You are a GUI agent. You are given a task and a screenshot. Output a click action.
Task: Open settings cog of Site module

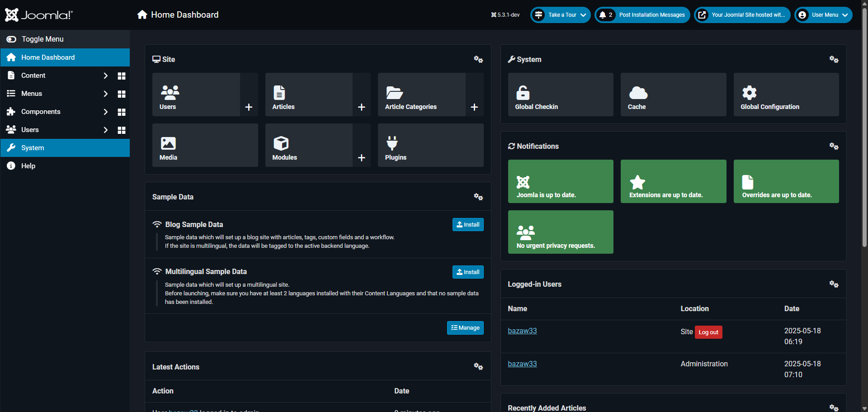(x=478, y=59)
